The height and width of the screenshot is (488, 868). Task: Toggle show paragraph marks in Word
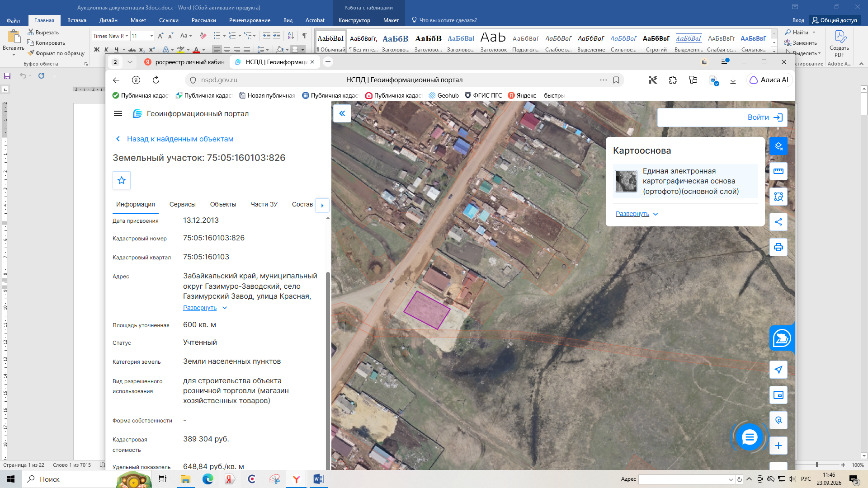[x=305, y=36]
